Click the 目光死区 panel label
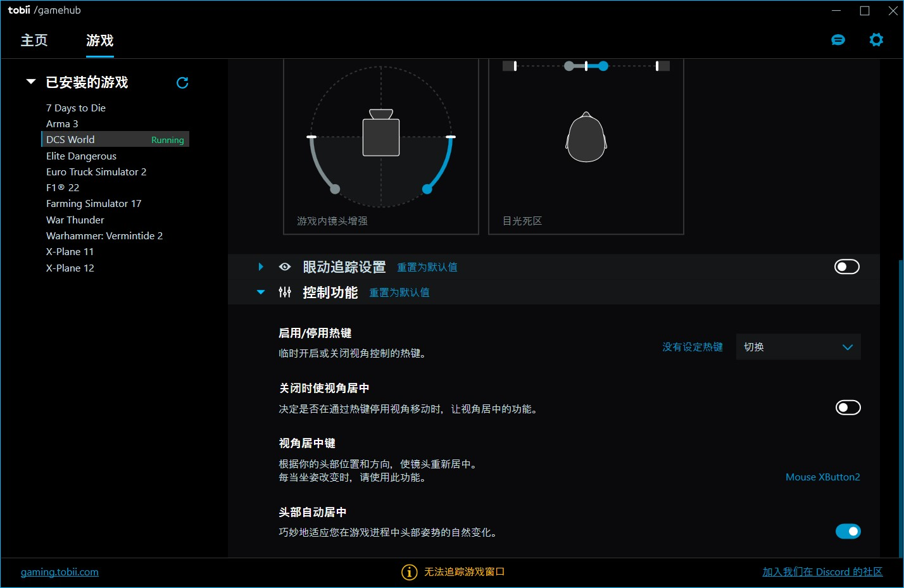Image resolution: width=904 pixels, height=588 pixels. click(x=522, y=221)
